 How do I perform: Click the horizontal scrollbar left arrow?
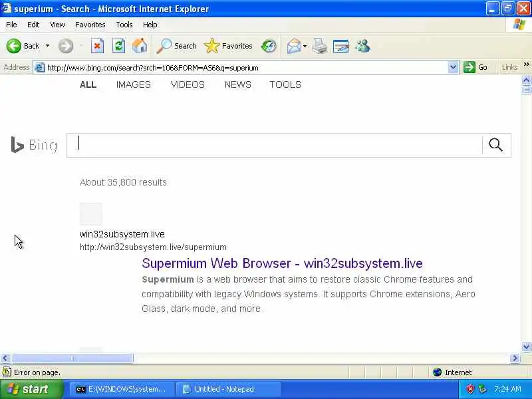pyautogui.click(x=5, y=358)
